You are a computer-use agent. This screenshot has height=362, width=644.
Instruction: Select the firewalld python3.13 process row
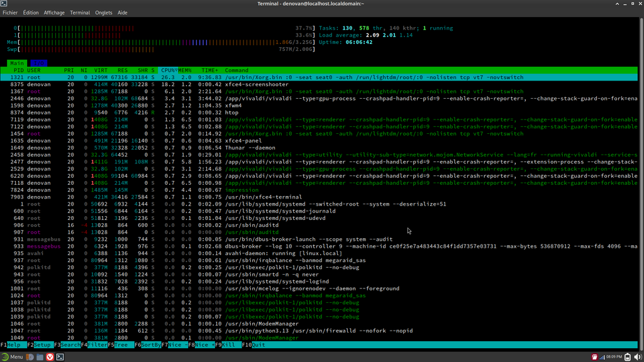point(319,331)
